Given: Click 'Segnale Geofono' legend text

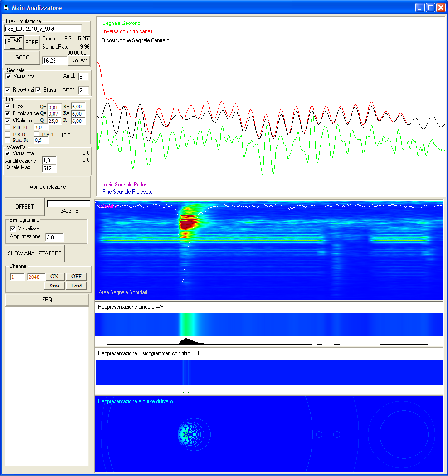Looking at the screenshot, I should (122, 23).
